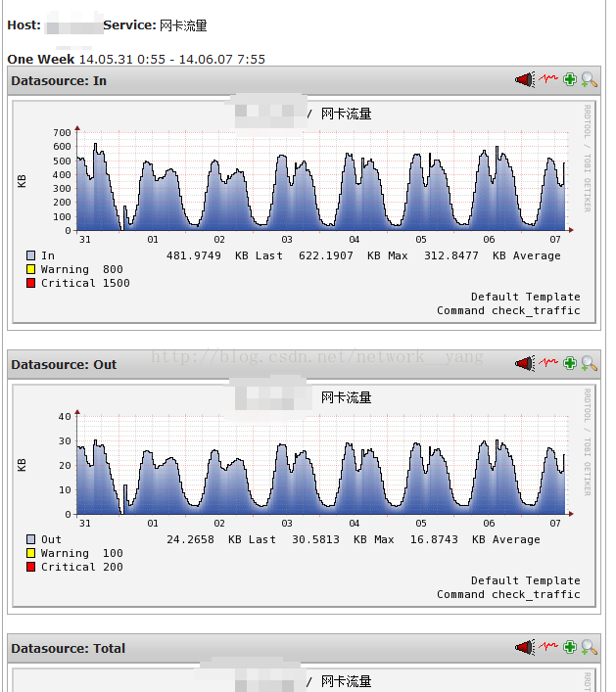Click the Datasource: In graph image
Image resolution: width=616 pixels, height=692 pixels.
pyautogui.click(x=304, y=211)
